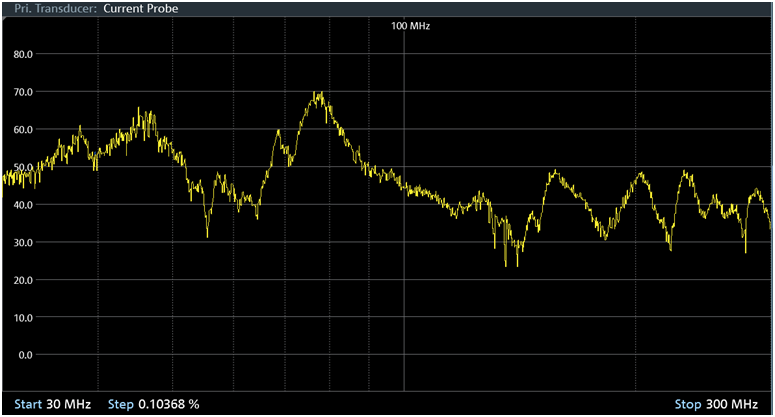Screen dimensions: 775x417
Task: Click the 10.0 level axis label
Action: click(23, 317)
